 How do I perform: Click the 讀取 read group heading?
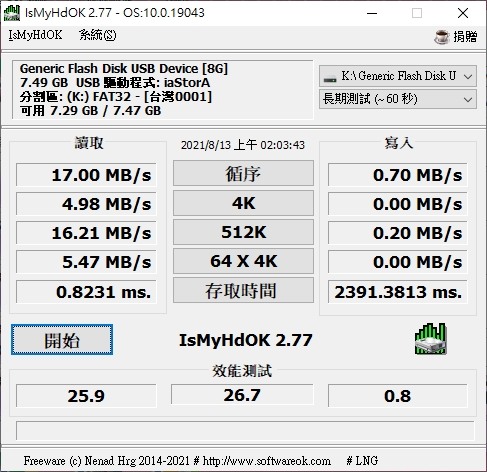(89, 143)
